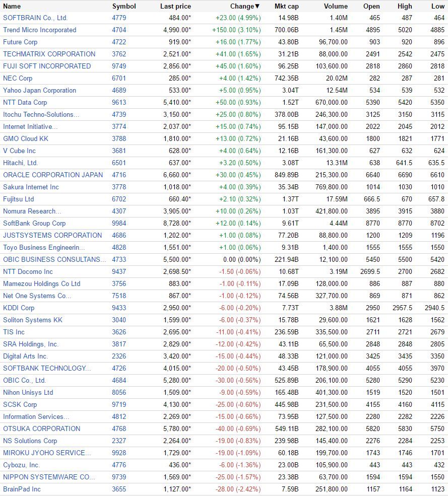
Task: Click ticker symbol 7518 for Net One Systems
Action: 119,296
